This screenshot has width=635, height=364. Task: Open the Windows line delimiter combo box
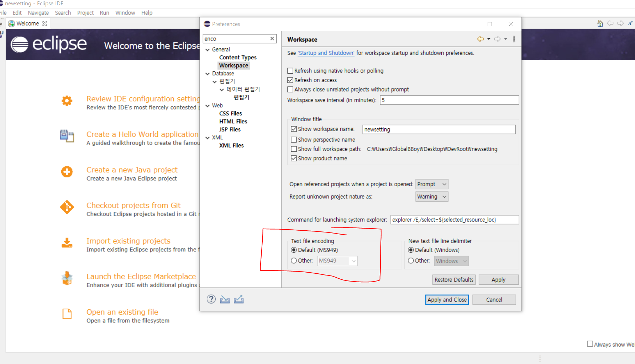451,261
